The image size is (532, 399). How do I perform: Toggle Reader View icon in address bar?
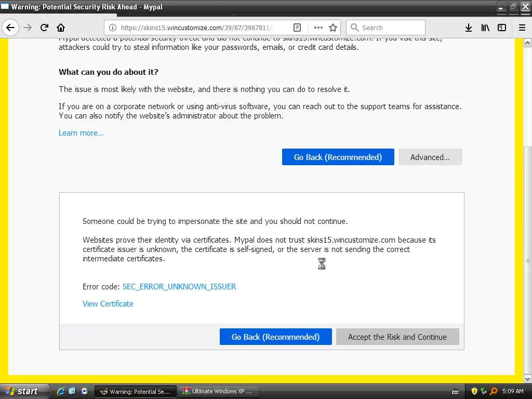pos(297,28)
